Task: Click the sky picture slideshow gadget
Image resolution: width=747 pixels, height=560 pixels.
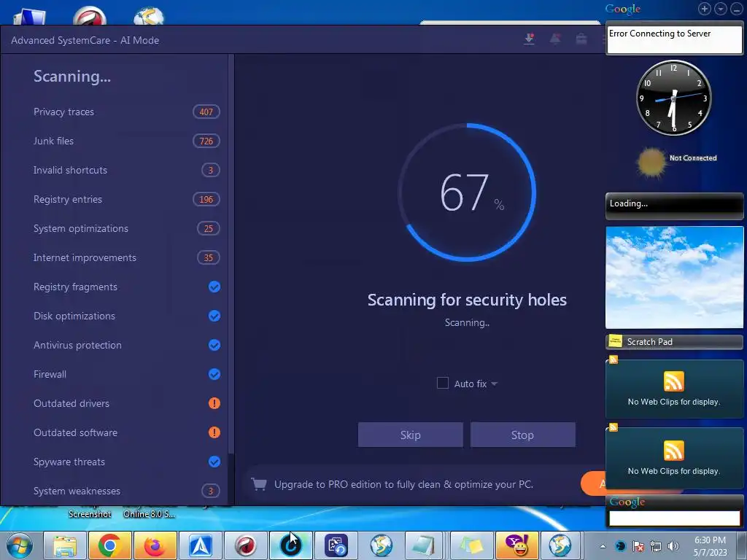Action: coord(674,277)
